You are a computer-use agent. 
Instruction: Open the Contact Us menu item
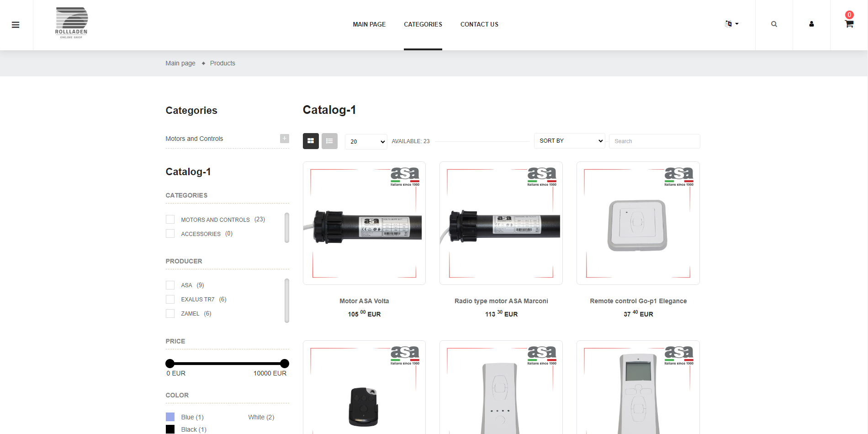pyautogui.click(x=479, y=24)
